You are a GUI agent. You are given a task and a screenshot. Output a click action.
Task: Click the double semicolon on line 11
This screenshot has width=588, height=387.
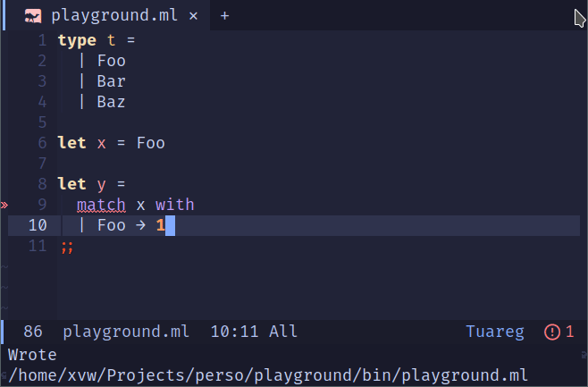click(67, 246)
